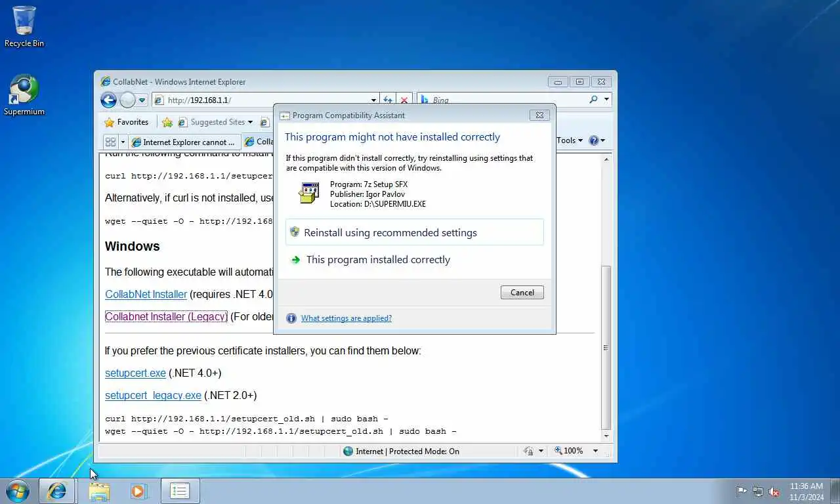The height and width of the screenshot is (504, 840).
Task: Click the Bing search box
Action: point(502,100)
